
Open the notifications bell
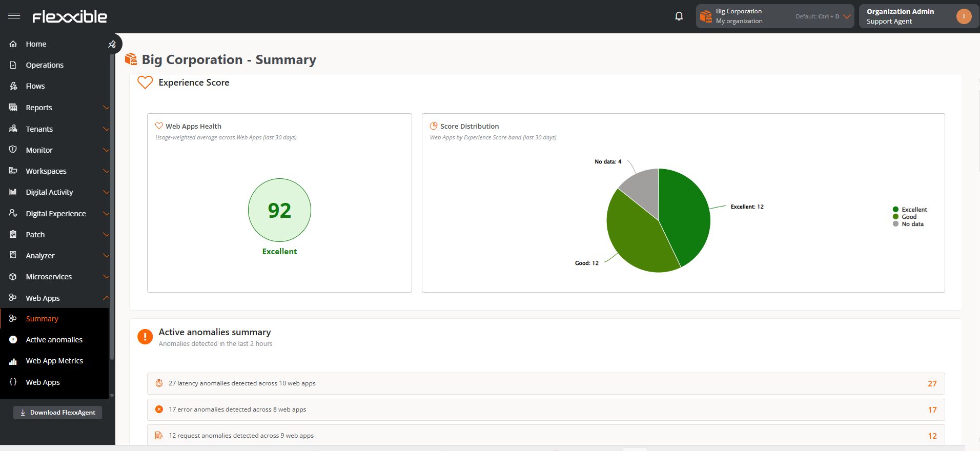click(x=679, y=16)
